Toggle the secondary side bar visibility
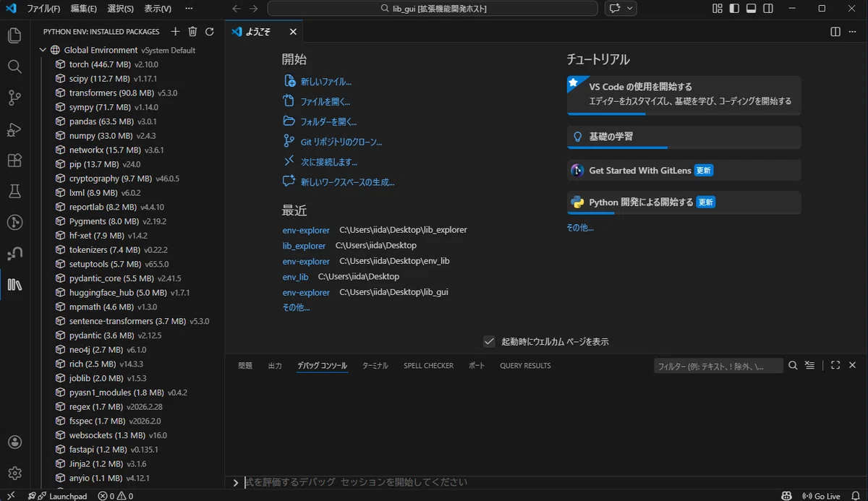The height and width of the screenshot is (501, 868). [768, 9]
